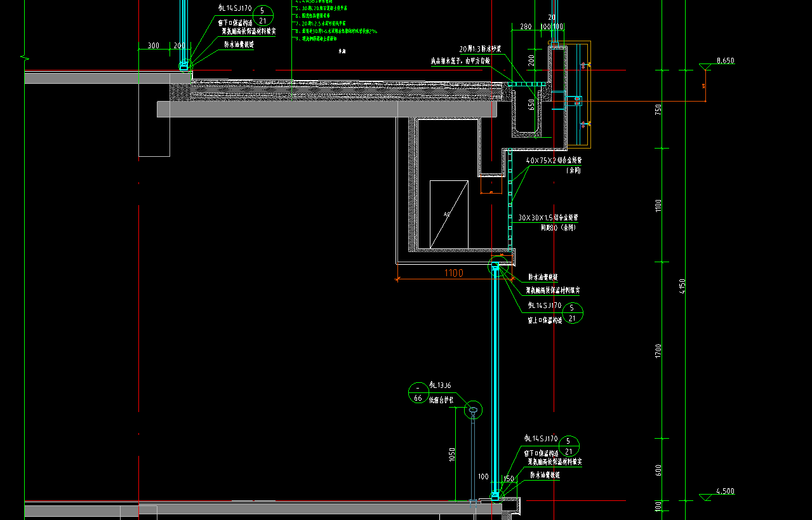Pick the 600 vertical dimension text

658,470
